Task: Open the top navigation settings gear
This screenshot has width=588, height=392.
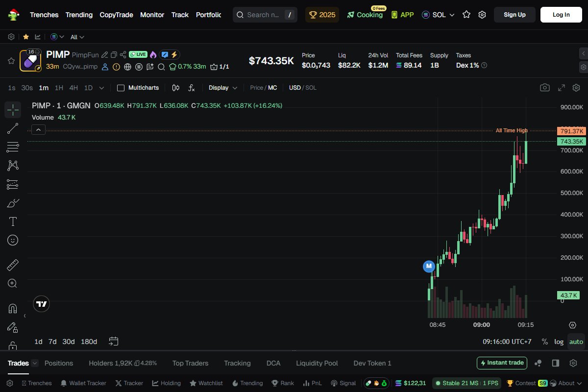Action: (482, 15)
